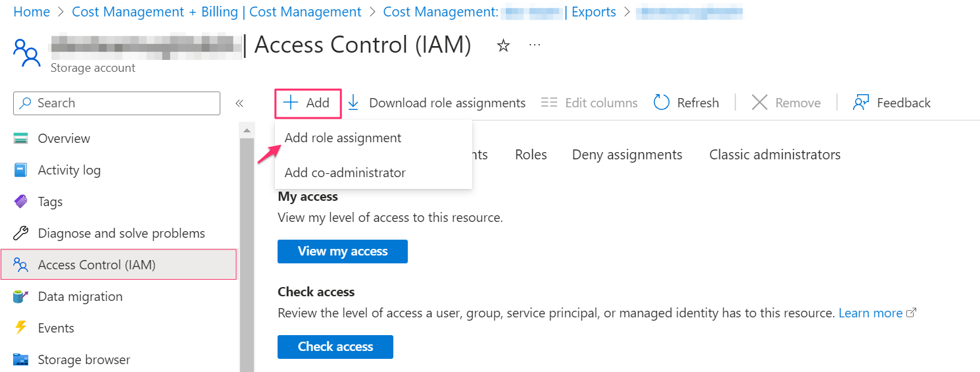Switch to Deny assignments tab
This screenshot has height=372, width=980.
point(627,155)
